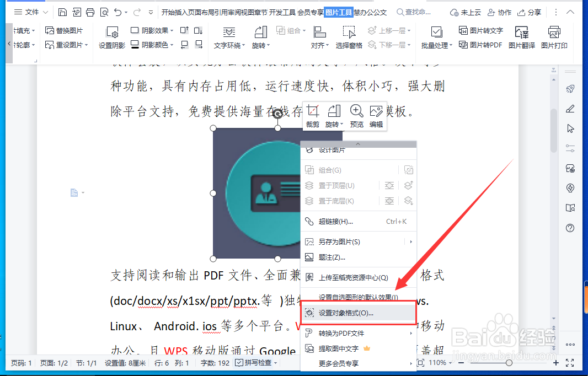Click the vertical scrollbar thumb
This screenshot has height=376, width=588.
pos(554,130)
